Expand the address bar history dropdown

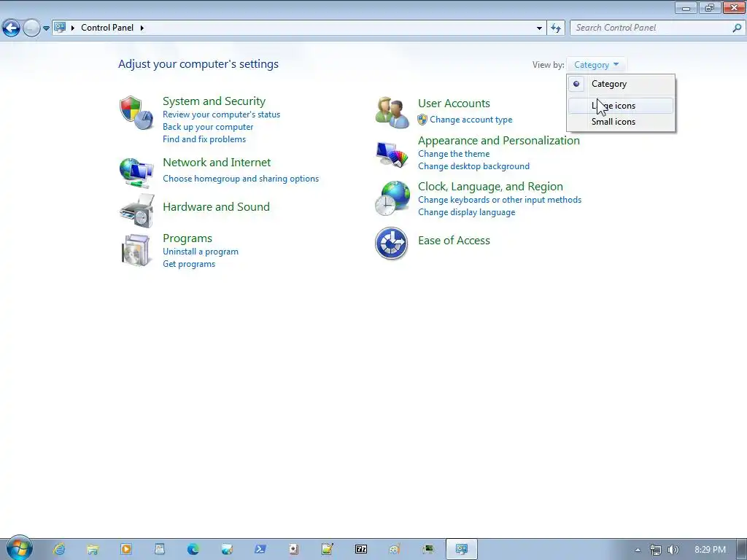539,28
